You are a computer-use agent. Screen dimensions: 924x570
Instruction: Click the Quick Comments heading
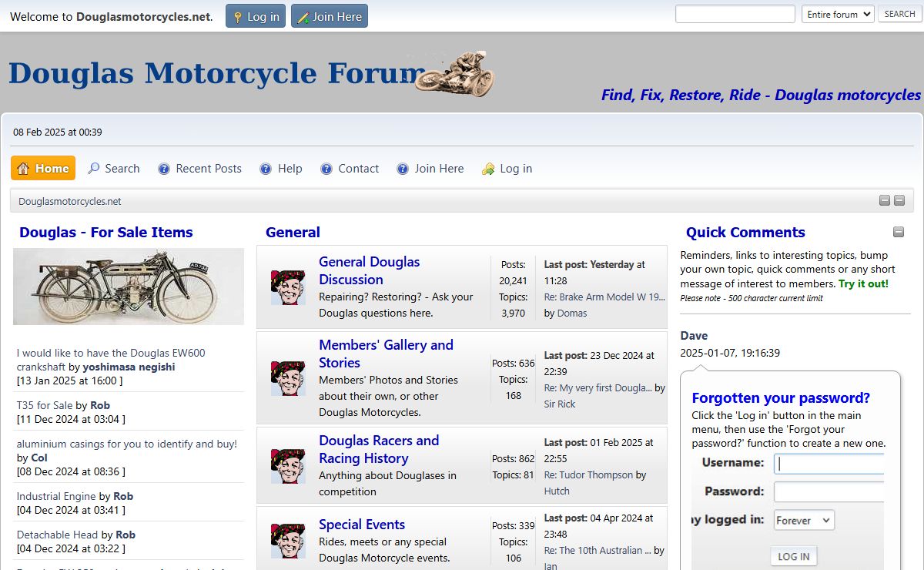click(x=745, y=232)
